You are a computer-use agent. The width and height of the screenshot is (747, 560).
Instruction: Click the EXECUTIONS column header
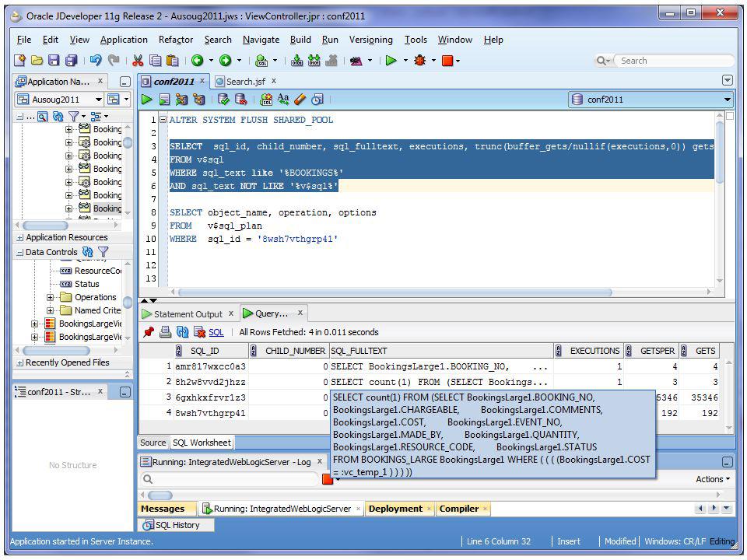coord(588,351)
